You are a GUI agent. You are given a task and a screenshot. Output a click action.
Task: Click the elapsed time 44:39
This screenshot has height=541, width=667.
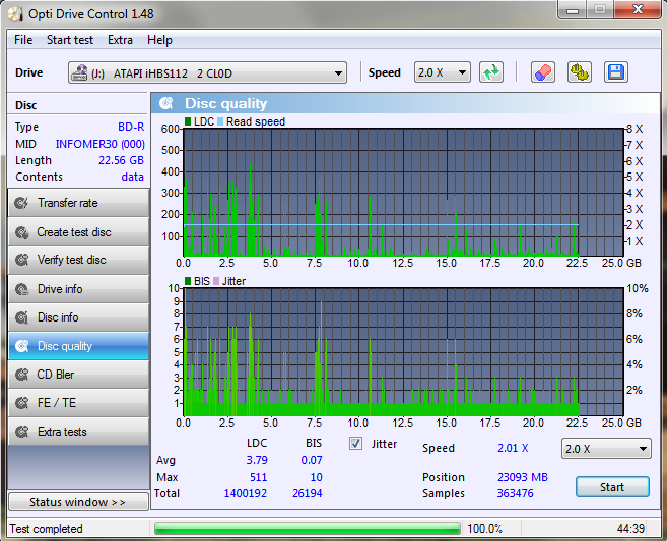coord(631,529)
